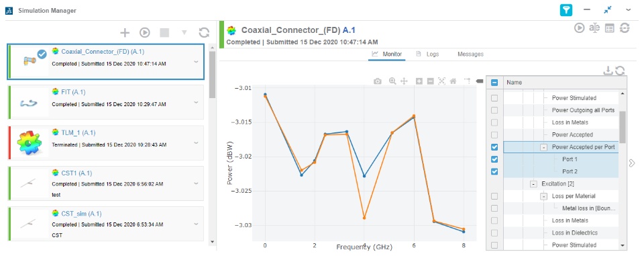Image resolution: width=644 pixels, height=256 pixels.
Task: Uncheck the Port 2 checkbox
Action: pyautogui.click(x=494, y=171)
